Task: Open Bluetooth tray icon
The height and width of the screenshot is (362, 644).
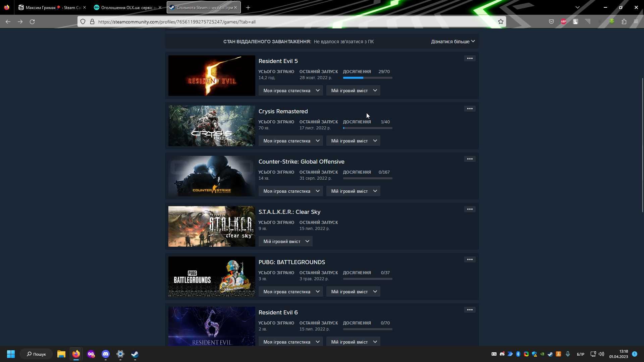Action: point(518,354)
